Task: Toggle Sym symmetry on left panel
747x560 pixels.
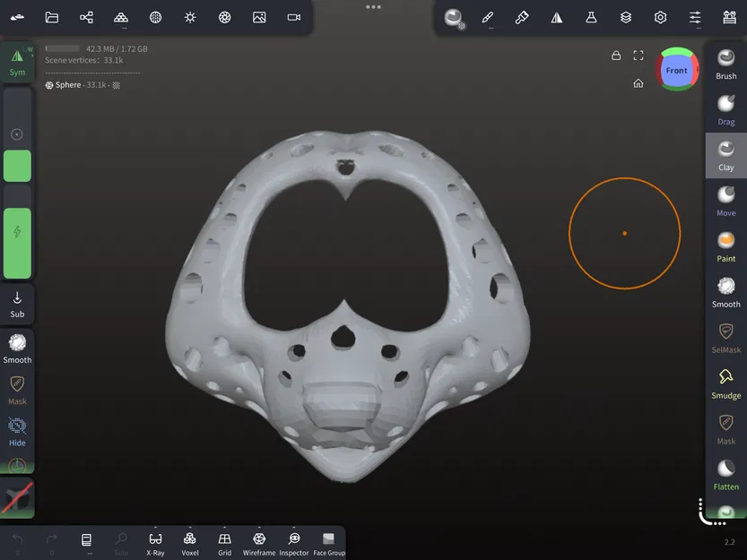Action: tap(17, 63)
